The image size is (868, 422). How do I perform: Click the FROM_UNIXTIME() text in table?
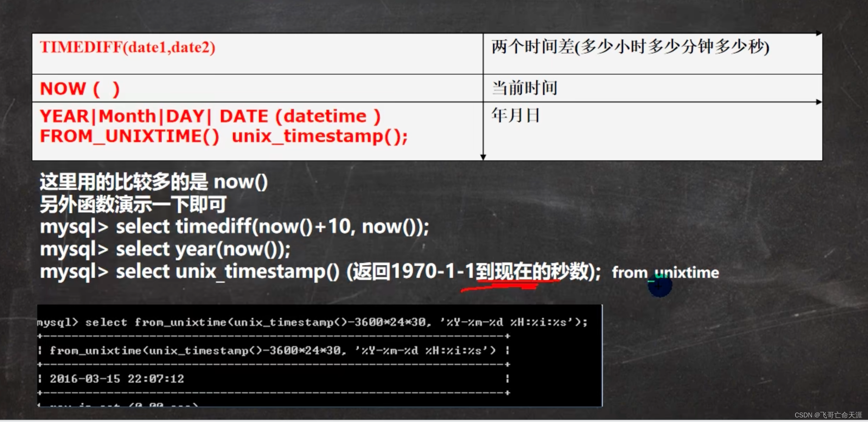point(129,136)
